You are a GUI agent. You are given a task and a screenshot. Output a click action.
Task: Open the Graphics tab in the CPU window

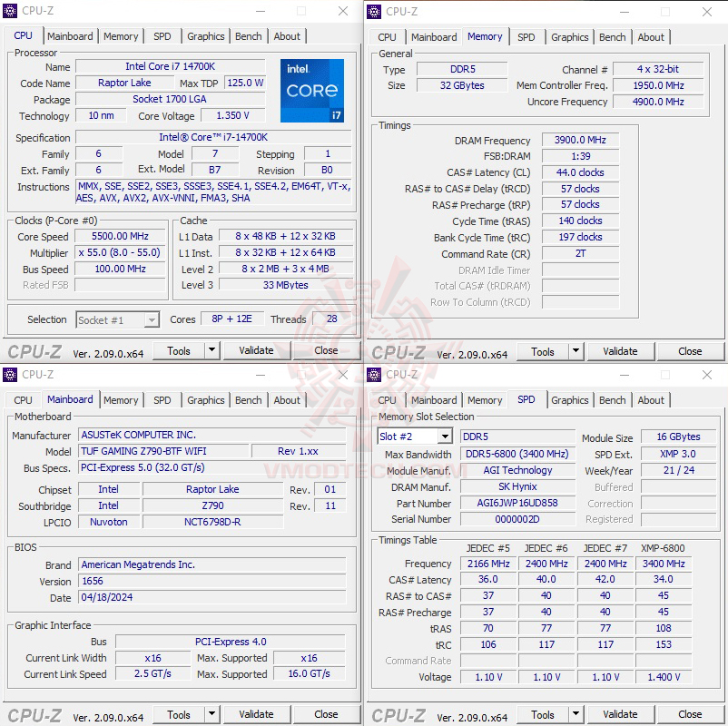pyautogui.click(x=206, y=36)
